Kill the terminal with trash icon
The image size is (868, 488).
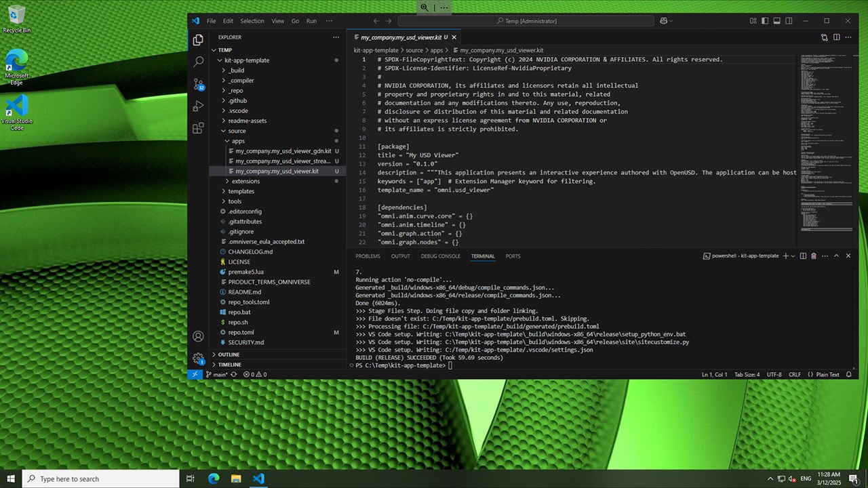[814, 256]
